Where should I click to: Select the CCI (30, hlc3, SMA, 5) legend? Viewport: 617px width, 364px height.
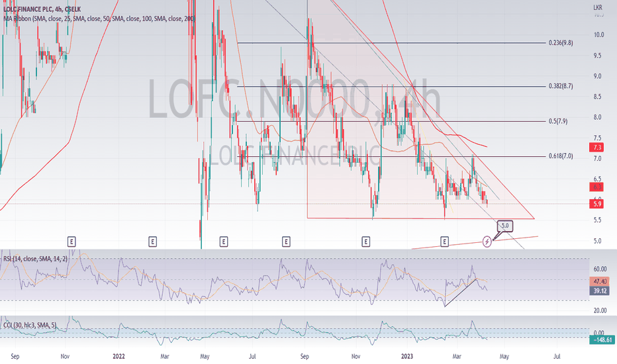point(30,325)
